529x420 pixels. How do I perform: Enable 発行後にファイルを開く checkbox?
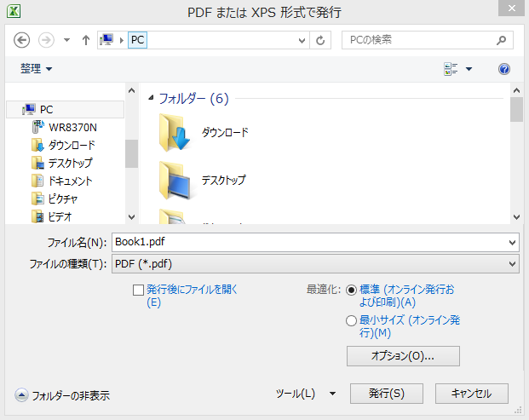(138, 290)
